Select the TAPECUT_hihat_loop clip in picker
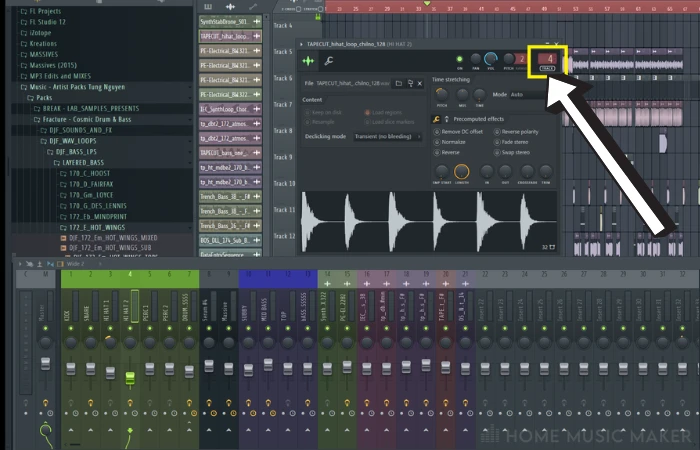700x450 pixels. coord(230,36)
